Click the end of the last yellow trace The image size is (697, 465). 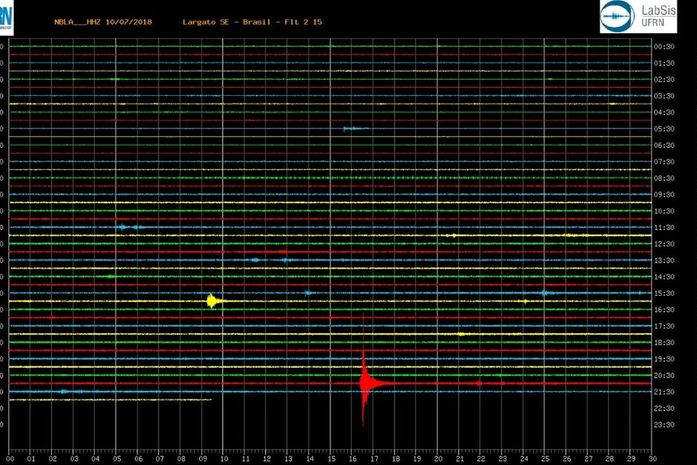pyautogui.click(x=210, y=399)
